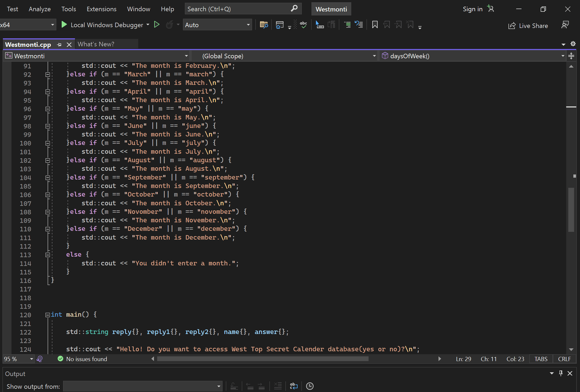The width and height of the screenshot is (580, 392).
Task: Open the Test menu
Action: [x=12, y=9]
